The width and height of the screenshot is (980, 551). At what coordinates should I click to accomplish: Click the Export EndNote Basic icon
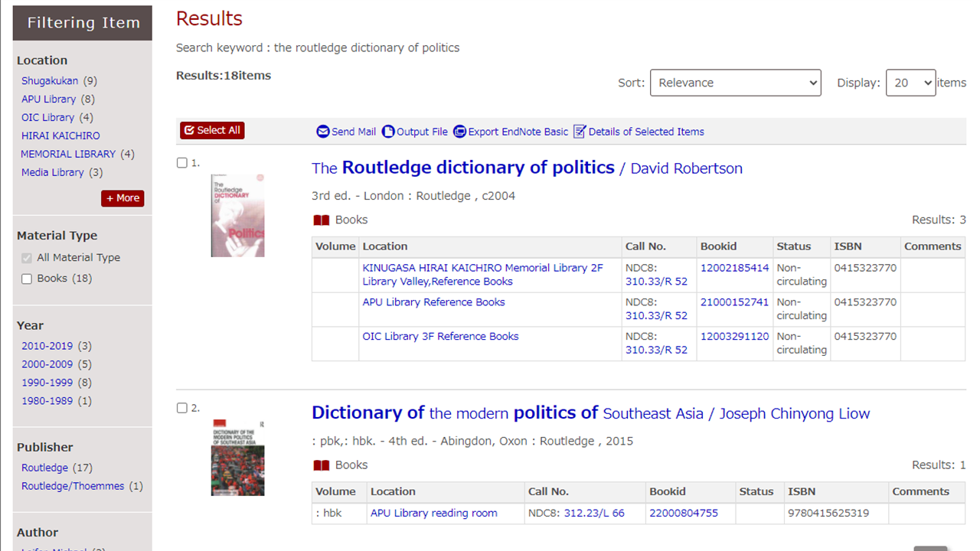[x=459, y=132]
